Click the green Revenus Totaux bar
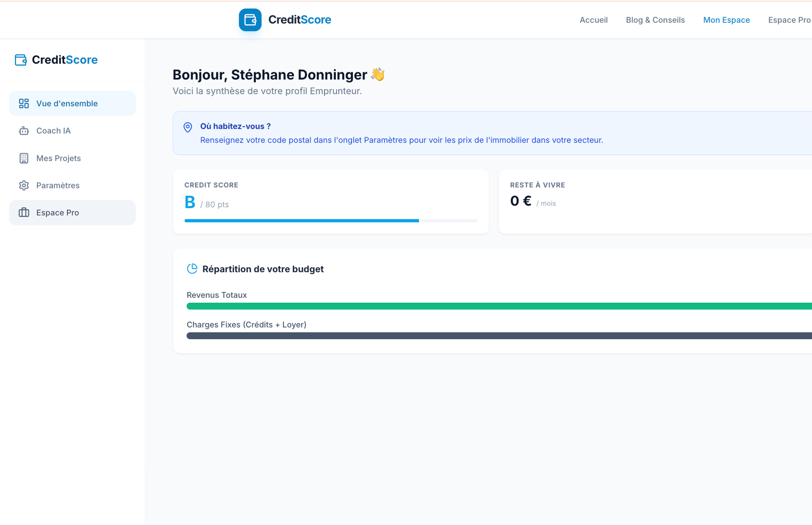 [x=499, y=306]
